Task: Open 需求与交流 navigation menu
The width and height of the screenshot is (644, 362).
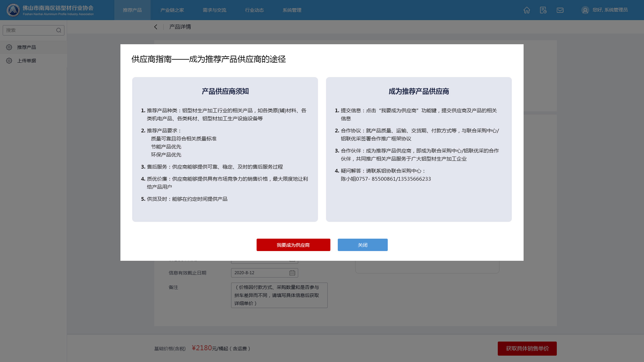Action: click(x=214, y=10)
